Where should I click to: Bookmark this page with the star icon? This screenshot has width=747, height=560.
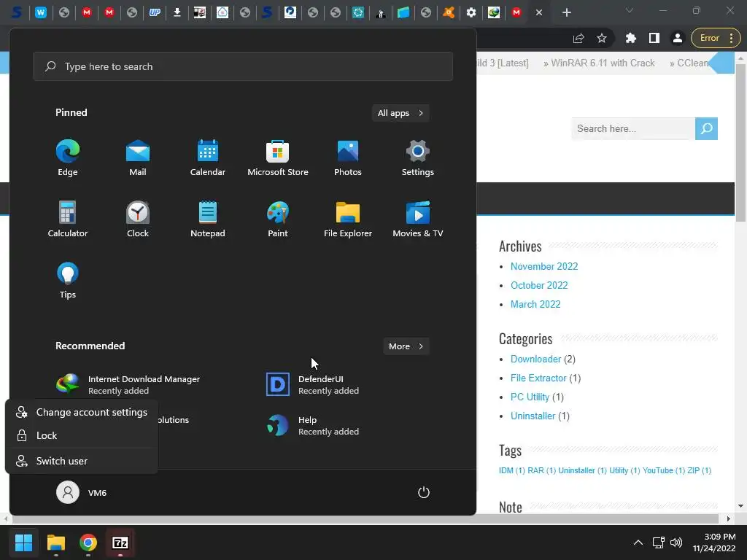click(602, 38)
